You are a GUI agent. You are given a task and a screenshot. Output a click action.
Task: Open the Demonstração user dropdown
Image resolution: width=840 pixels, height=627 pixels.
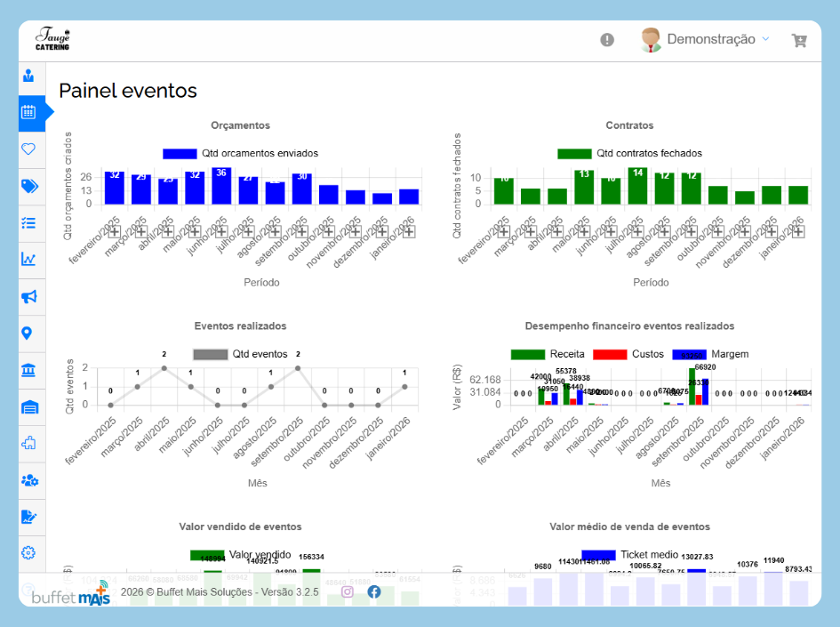[x=706, y=40]
